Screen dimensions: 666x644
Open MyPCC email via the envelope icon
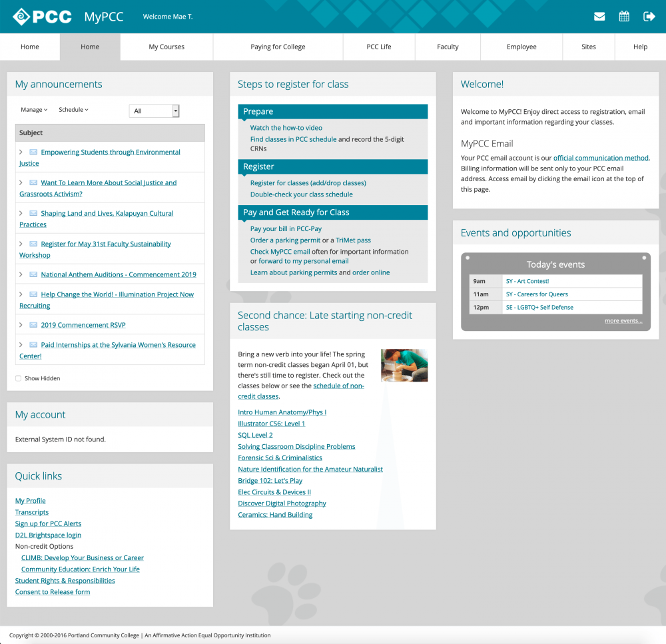click(599, 16)
